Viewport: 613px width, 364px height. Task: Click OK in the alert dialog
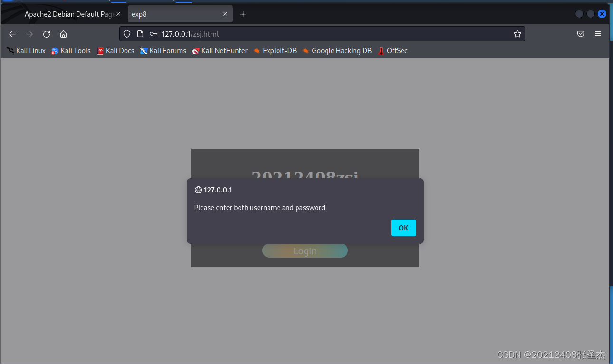click(403, 228)
